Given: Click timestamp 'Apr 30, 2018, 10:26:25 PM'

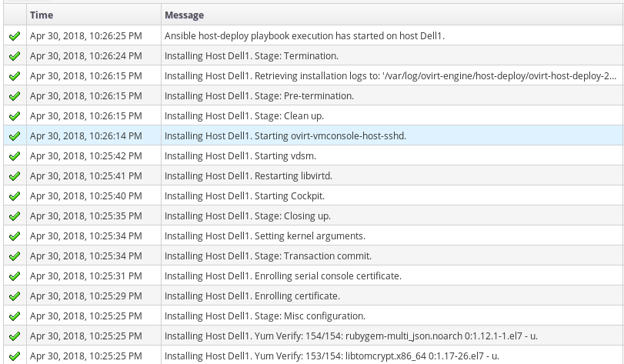Looking at the screenshot, I should [x=86, y=36].
